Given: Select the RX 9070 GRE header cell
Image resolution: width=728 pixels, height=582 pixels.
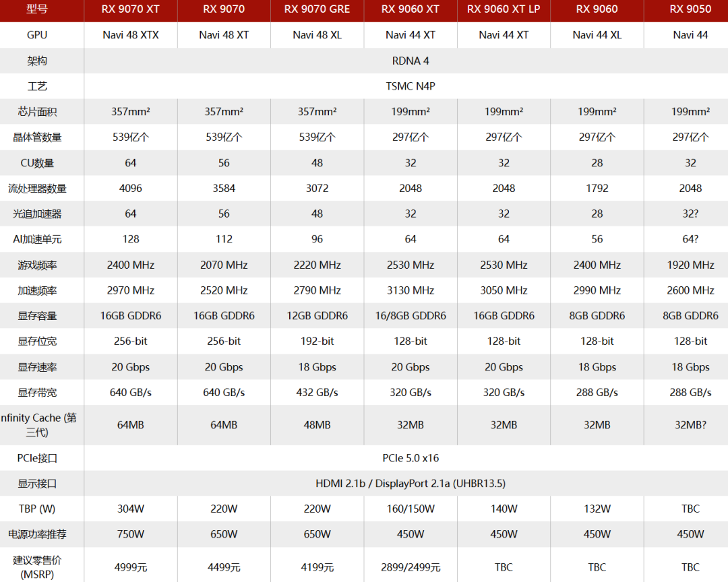Looking at the screenshot, I should click(x=317, y=9).
